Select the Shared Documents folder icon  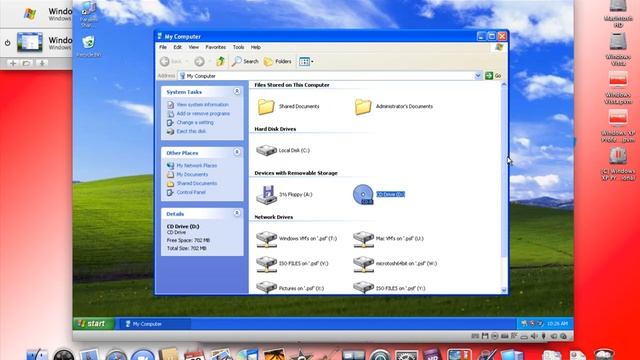coord(266,107)
